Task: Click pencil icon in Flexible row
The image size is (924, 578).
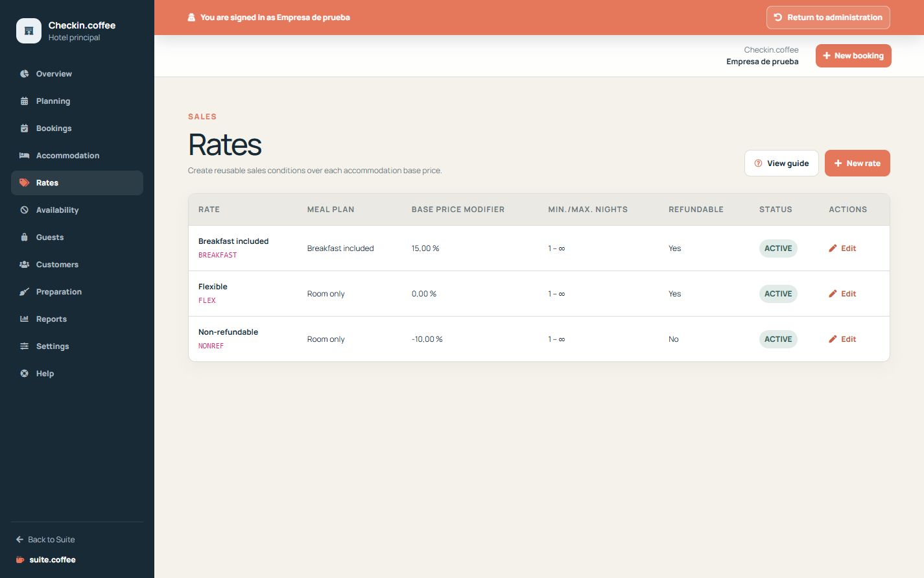Action: pos(833,294)
